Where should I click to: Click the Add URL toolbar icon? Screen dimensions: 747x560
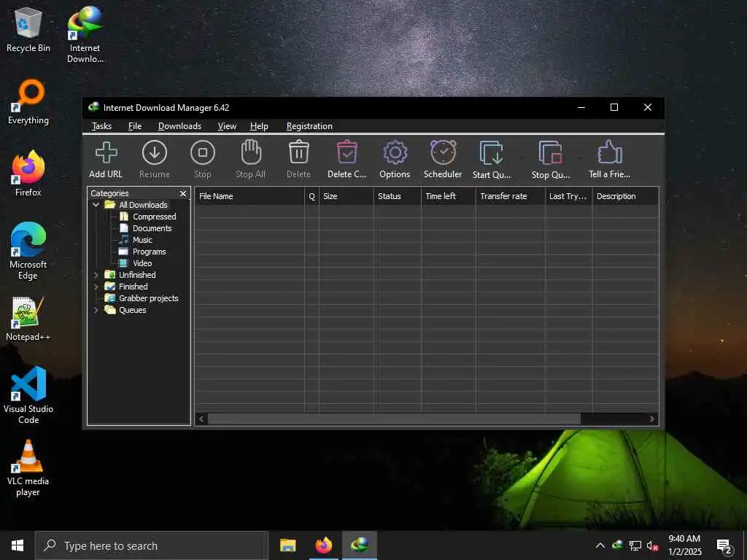(x=106, y=153)
